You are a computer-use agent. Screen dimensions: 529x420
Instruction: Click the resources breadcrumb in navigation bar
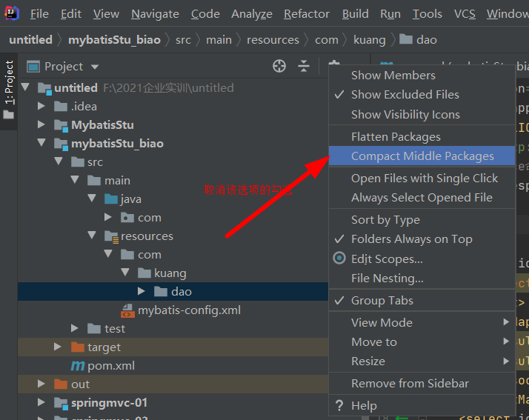273,40
